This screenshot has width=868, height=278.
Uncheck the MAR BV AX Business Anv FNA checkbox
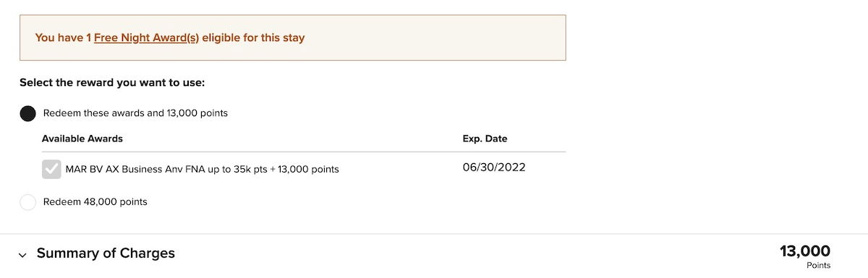tap(51, 169)
